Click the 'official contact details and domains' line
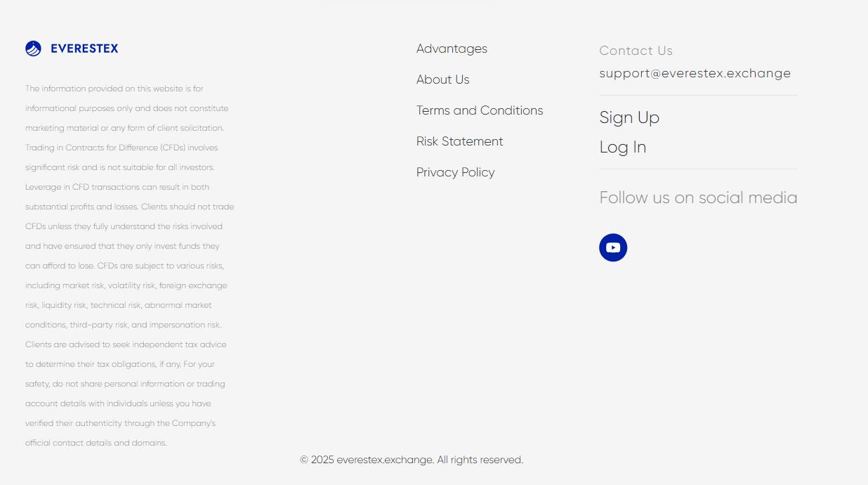This screenshot has width=868, height=485. [x=96, y=443]
